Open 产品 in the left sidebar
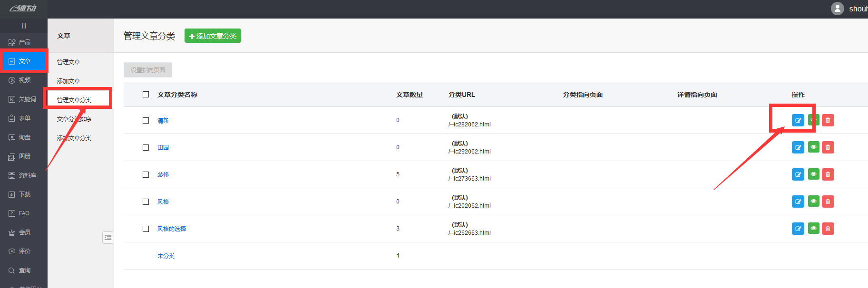Screen dimensions: 868x288 click(24, 42)
